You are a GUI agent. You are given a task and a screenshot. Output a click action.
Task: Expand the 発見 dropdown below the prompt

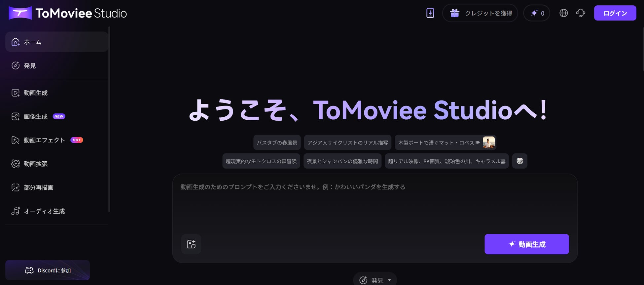click(x=375, y=280)
